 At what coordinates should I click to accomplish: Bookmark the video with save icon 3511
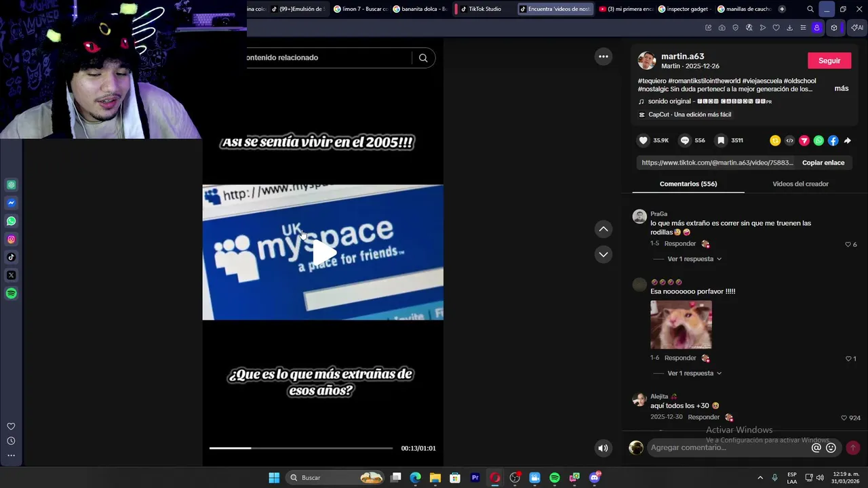click(x=721, y=140)
